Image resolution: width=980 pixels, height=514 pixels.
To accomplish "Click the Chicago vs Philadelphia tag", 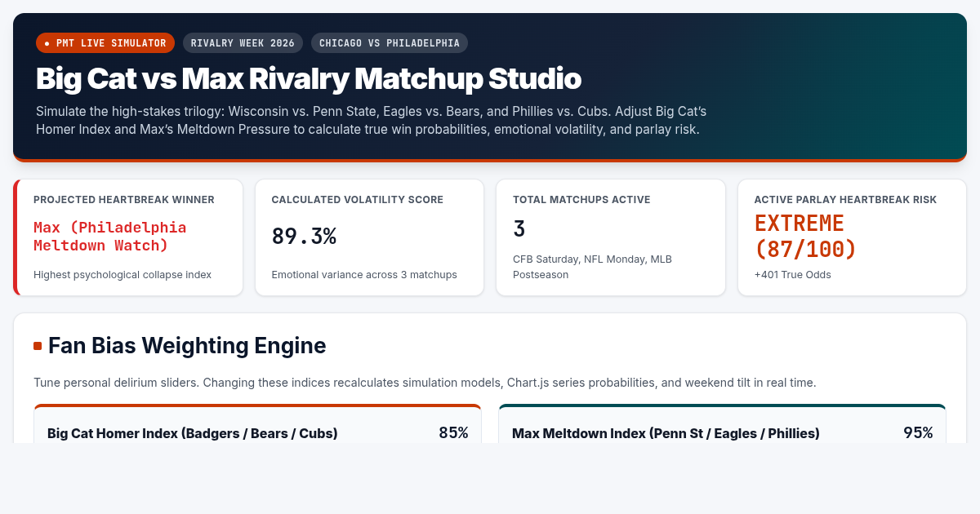I will (x=390, y=43).
